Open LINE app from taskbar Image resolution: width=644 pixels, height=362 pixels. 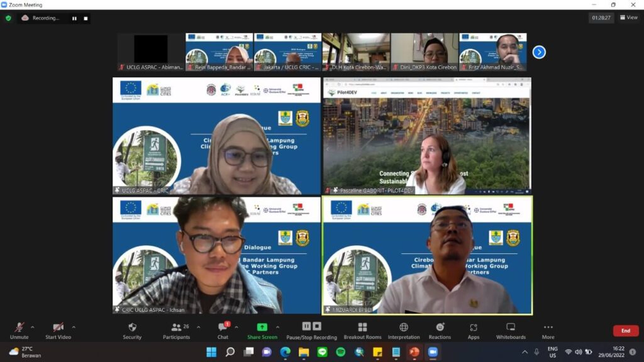click(322, 352)
